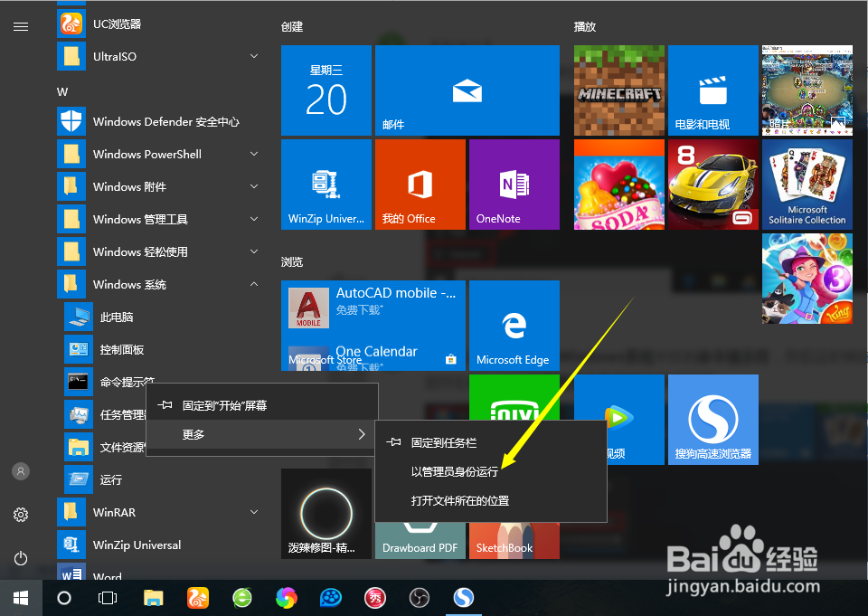Expand the UltraISO folder
Image resolution: width=868 pixels, height=616 pixels.
coord(254,56)
